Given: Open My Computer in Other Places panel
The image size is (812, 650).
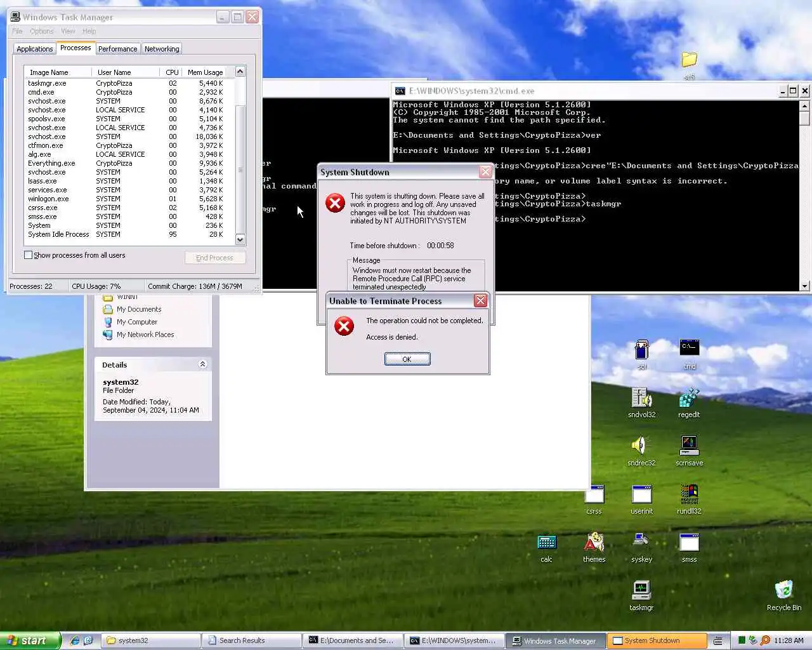Looking at the screenshot, I should (x=137, y=322).
